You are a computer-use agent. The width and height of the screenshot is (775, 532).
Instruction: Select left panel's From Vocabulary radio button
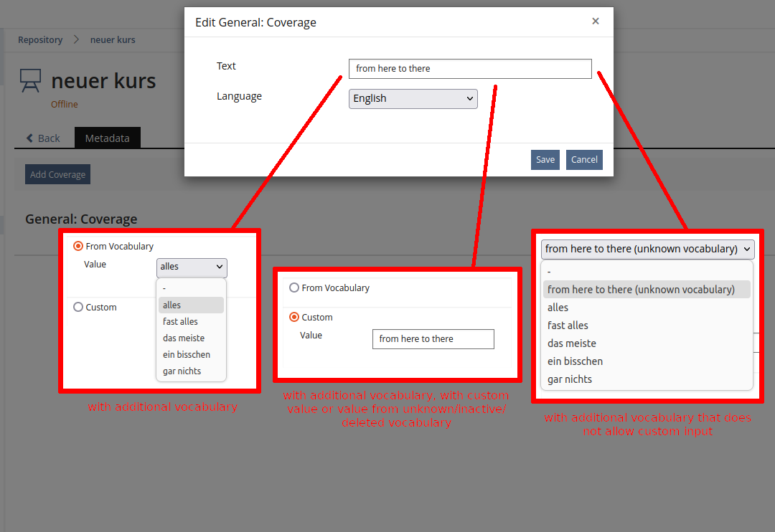click(78, 246)
